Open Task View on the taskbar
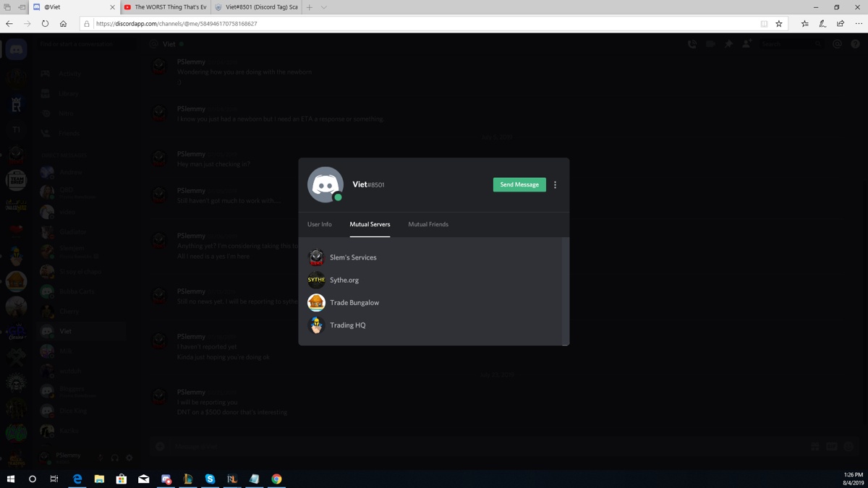This screenshot has width=868, height=488. click(54, 479)
